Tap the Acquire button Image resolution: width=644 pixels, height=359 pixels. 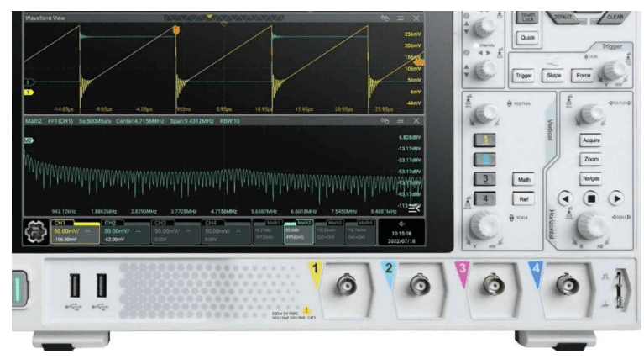tap(591, 140)
